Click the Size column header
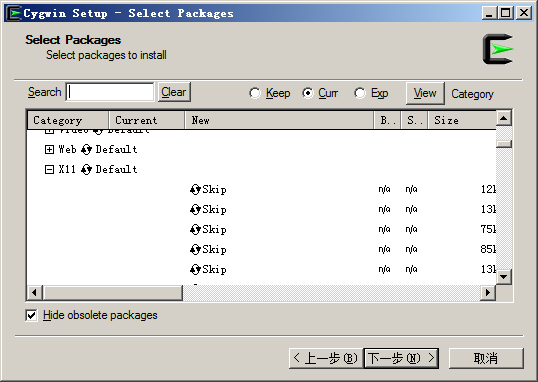 click(x=462, y=120)
